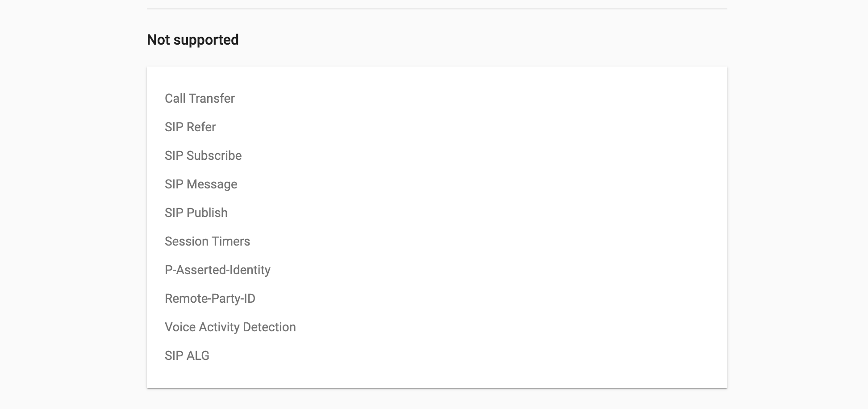Click the word Subscribe in SIP Subscribe
Image resolution: width=868 pixels, height=409 pixels.
(214, 155)
